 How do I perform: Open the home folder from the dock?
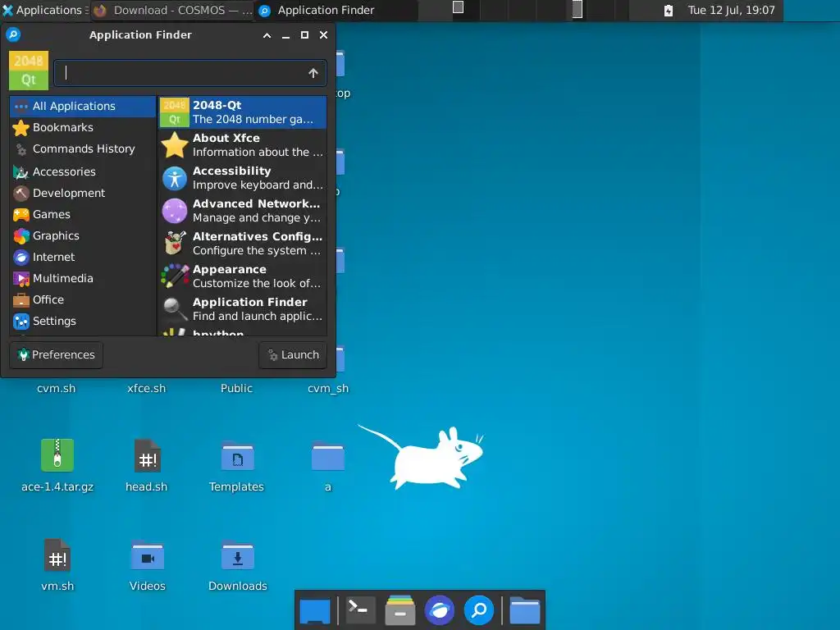point(524,610)
